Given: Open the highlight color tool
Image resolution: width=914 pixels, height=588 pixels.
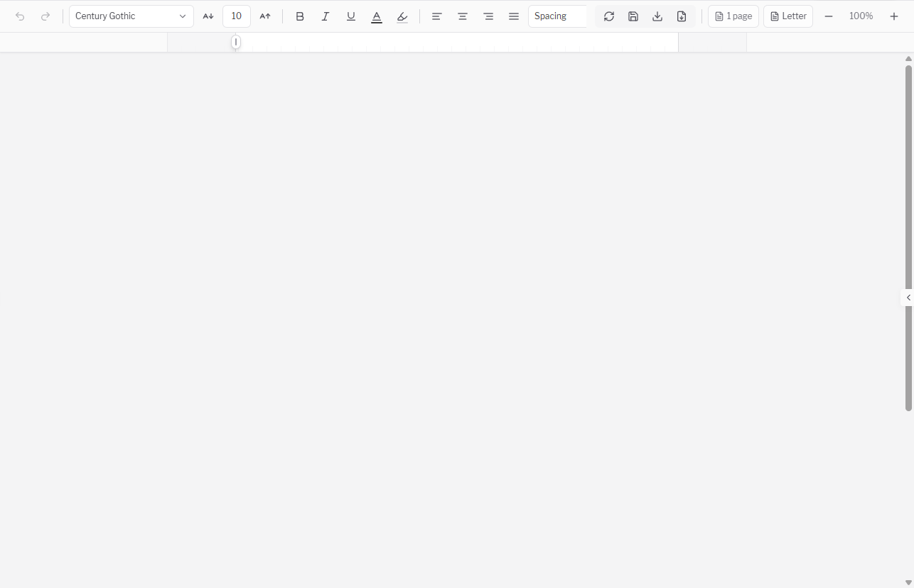Looking at the screenshot, I should point(402,16).
